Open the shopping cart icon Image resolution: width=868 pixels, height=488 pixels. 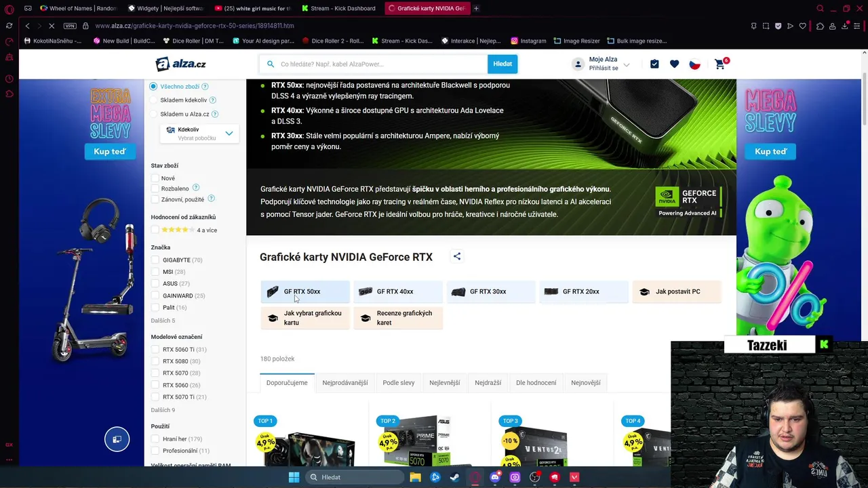coord(720,64)
